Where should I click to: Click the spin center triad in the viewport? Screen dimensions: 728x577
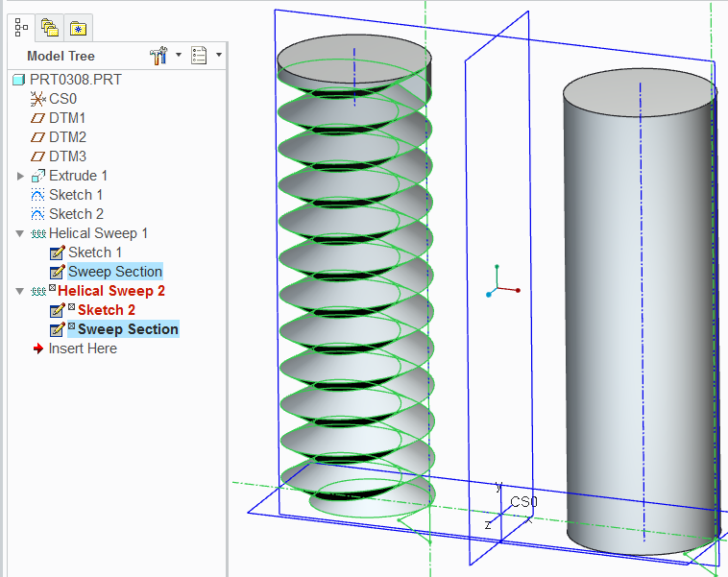coord(502,282)
